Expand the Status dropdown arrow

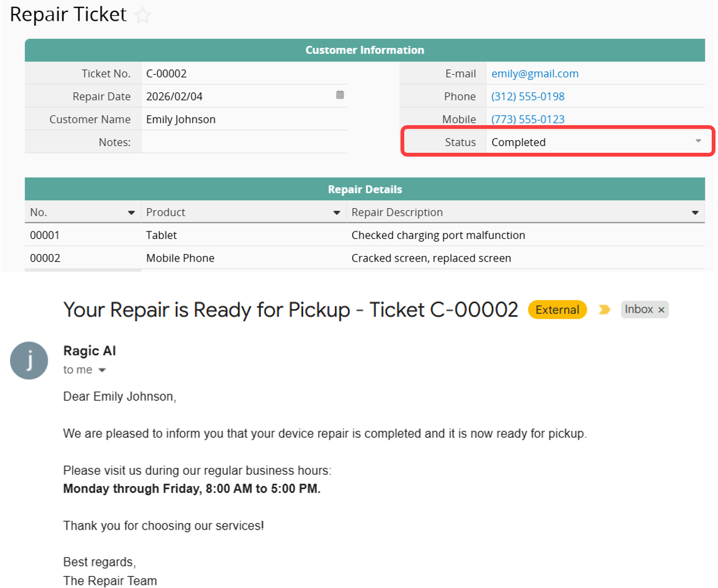coord(698,141)
